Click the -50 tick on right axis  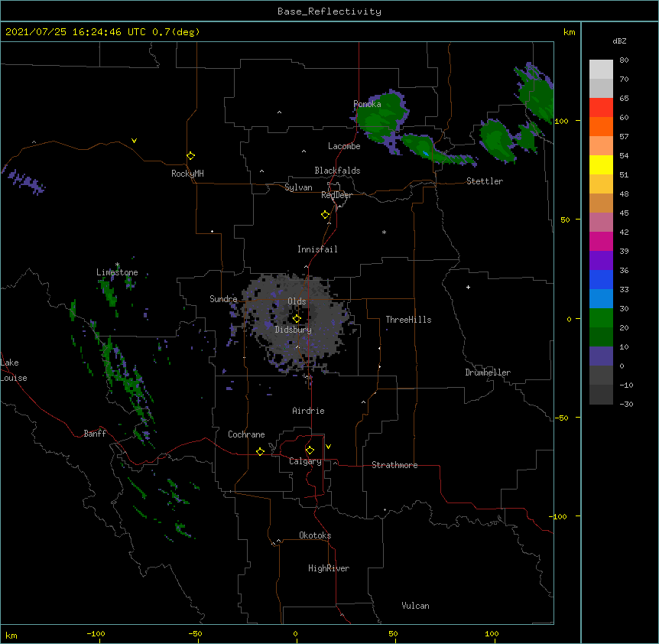(561, 418)
